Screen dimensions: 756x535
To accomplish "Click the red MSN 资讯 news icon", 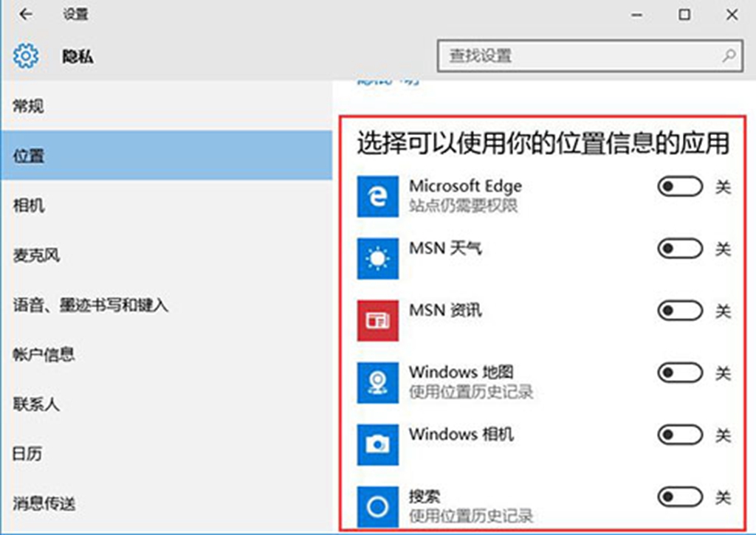I will pyautogui.click(x=377, y=320).
